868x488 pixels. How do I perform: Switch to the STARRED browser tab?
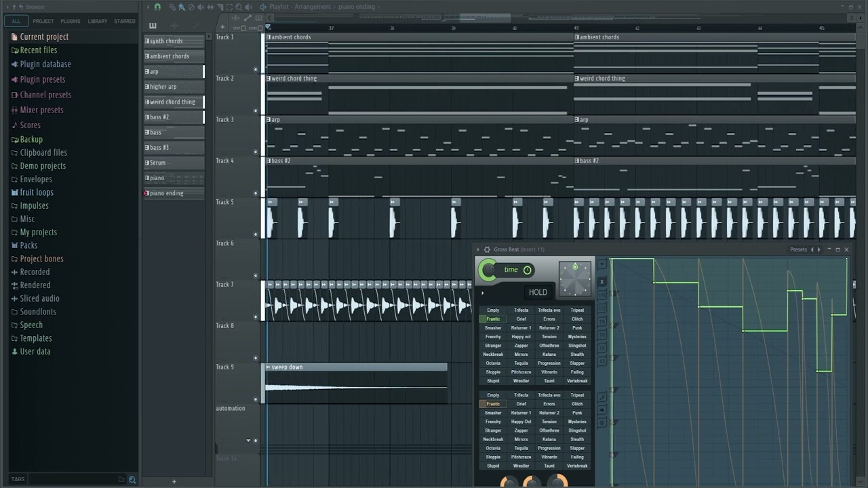(x=125, y=21)
